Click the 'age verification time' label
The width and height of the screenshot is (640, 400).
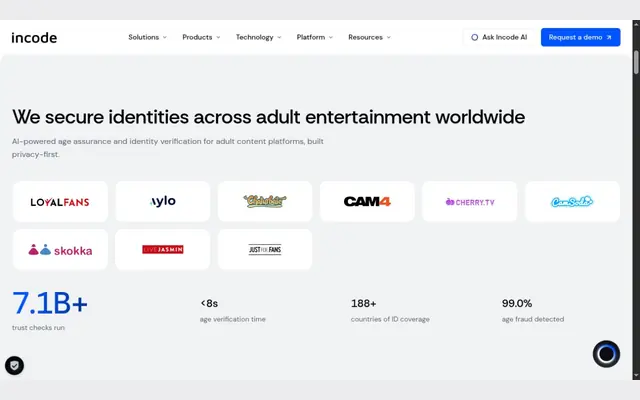click(233, 319)
